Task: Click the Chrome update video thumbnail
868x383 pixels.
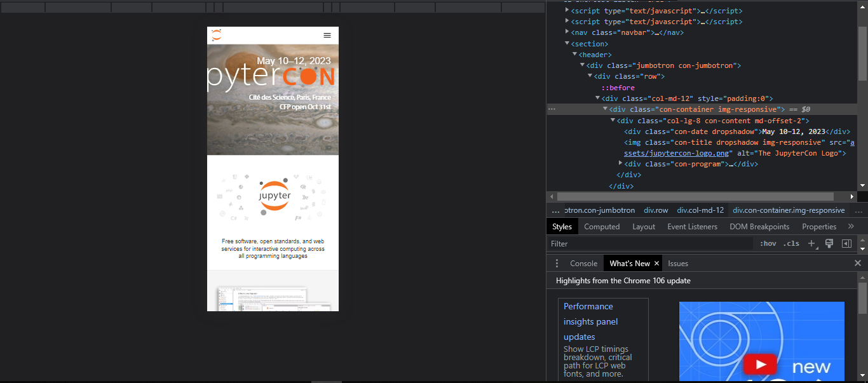Action: tap(762, 342)
